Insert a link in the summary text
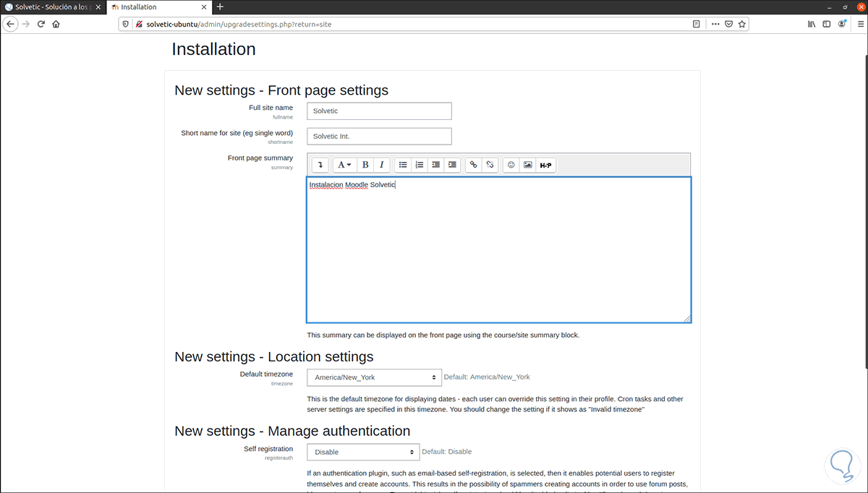868x493 pixels. pos(473,165)
